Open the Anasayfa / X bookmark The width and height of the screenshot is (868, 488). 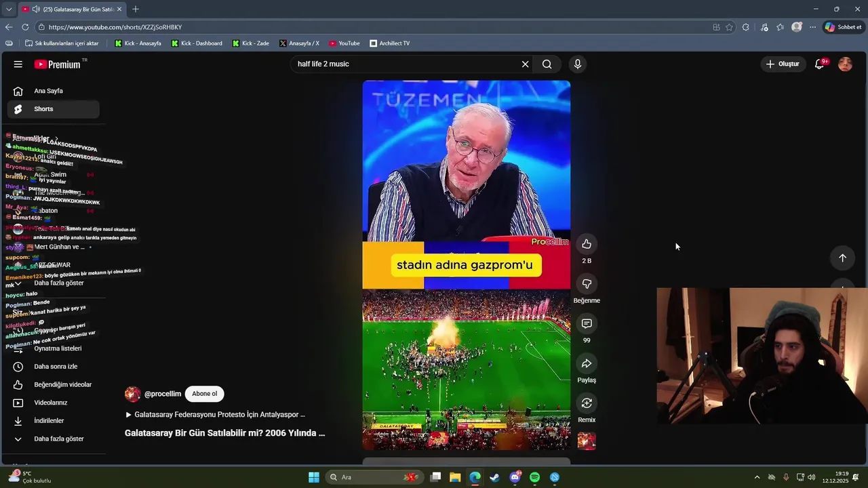coord(299,43)
